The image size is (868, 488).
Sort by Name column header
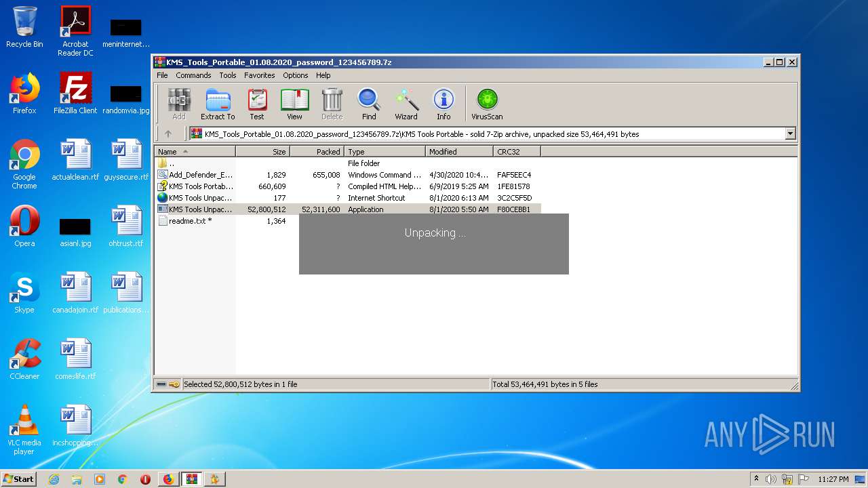point(195,152)
